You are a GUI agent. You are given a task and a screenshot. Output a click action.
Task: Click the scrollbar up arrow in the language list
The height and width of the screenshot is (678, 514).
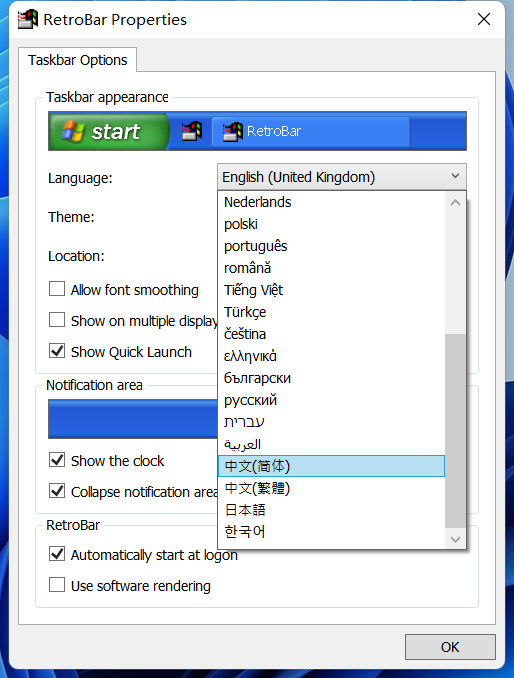click(455, 202)
